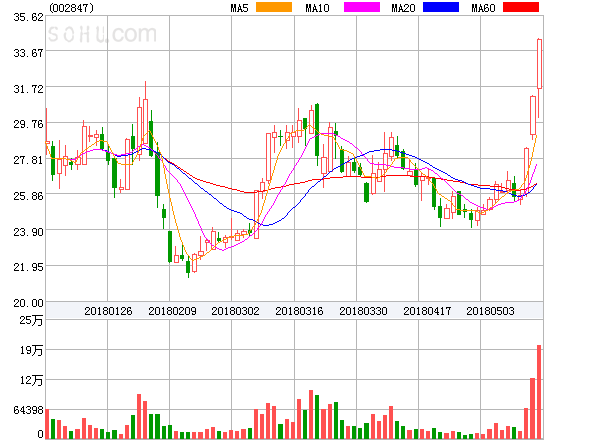Screen dimensions: 600x440
Task: Click the blue MA20 legend swatch
Action: (x=441, y=7)
